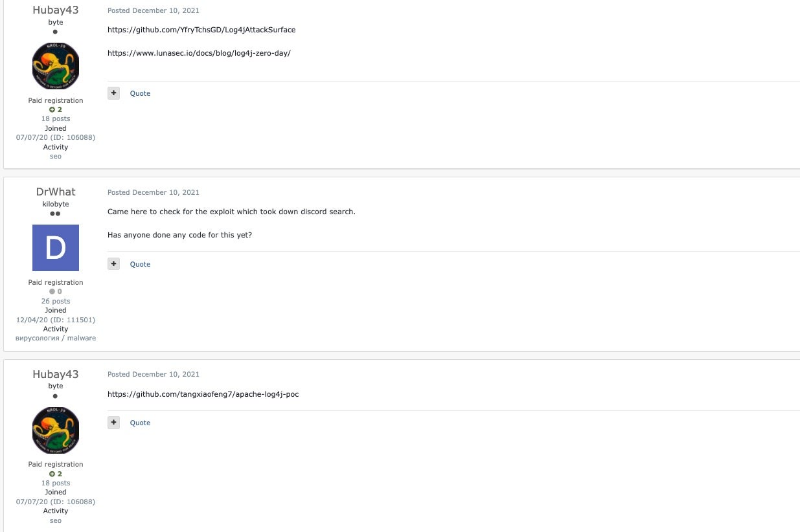Open Hubay43's octopus avatar in the first post
The height and width of the screenshot is (532, 800).
pos(56,66)
